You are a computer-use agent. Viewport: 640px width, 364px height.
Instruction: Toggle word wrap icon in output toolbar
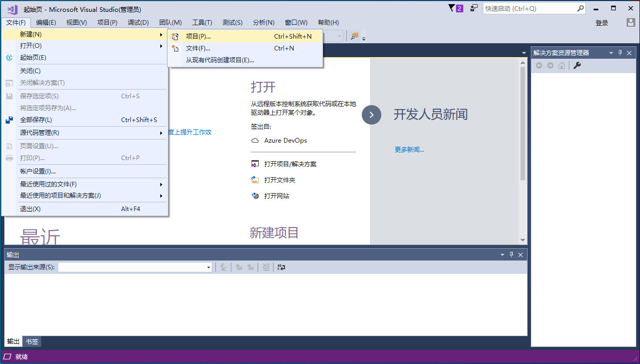click(x=281, y=267)
